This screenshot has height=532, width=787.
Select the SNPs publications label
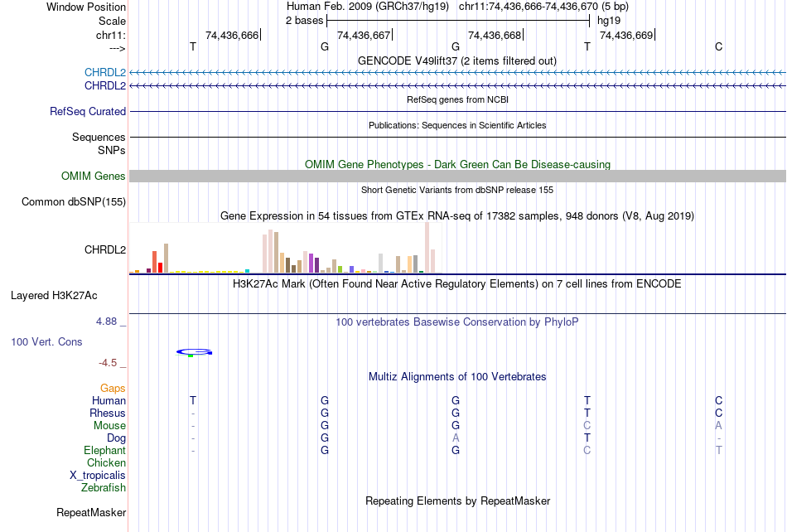[112, 150]
